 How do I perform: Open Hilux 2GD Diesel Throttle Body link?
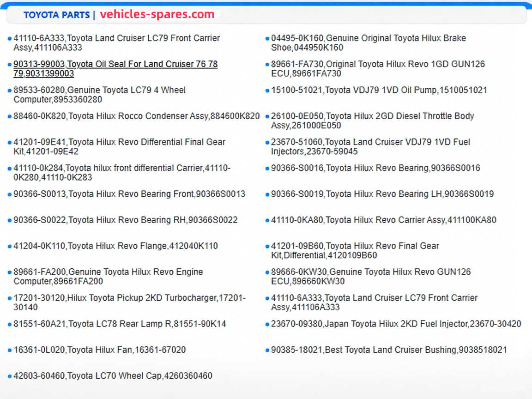372,116
